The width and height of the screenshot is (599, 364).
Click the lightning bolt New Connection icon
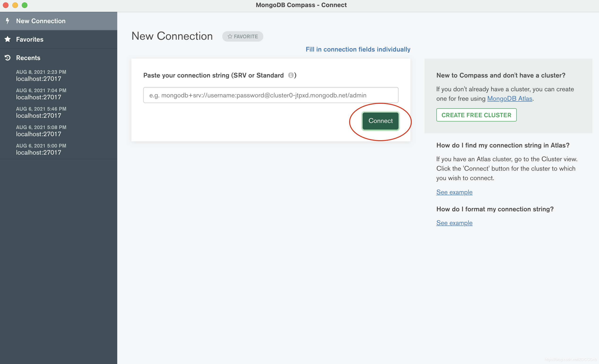[x=8, y=21]
